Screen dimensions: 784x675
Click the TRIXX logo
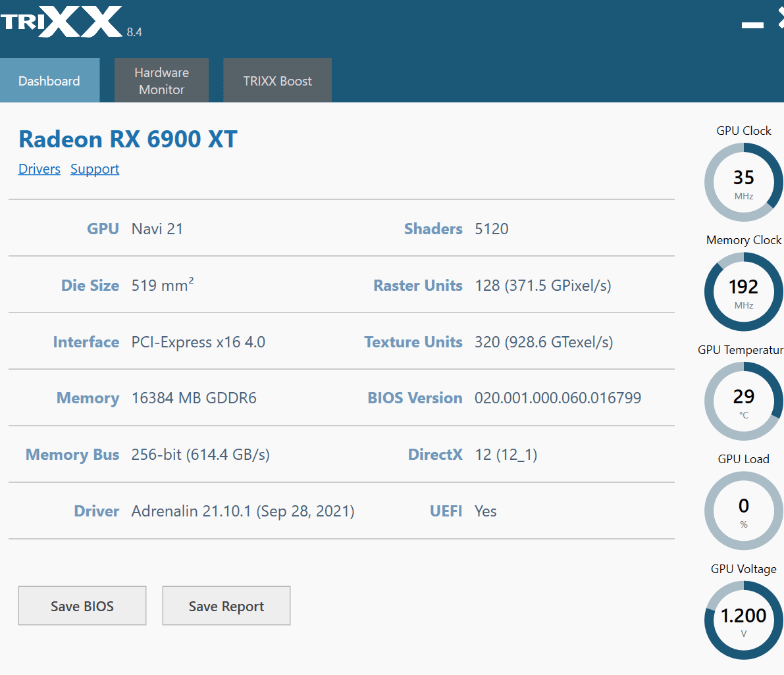coord(61,22)
